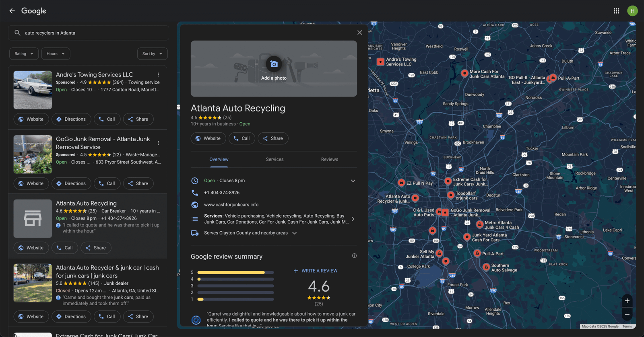
Task: Close the Atlanta Auto Recycling details panel
Action: 360,33
